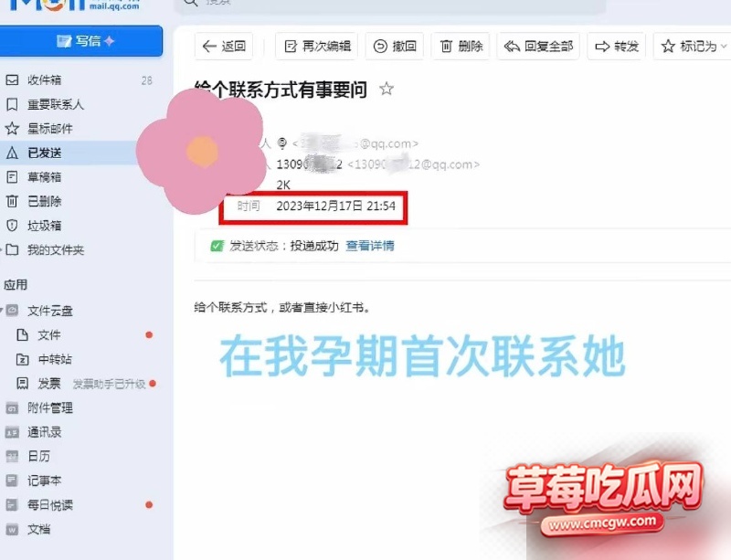Click the cloud drive icon beside 文件云盘
The height and width of the screenshot is (560, 731).
pyautogui.click(x=12, y=310)
